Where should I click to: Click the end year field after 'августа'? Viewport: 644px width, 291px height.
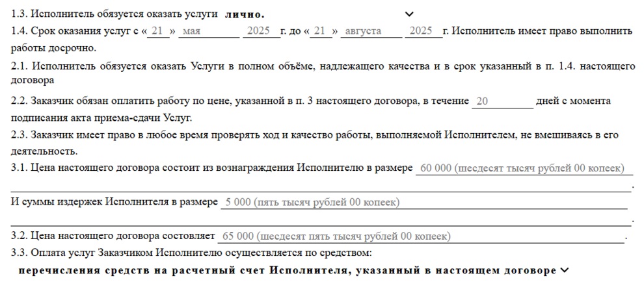pyautogui.click(x=423, y=31)
